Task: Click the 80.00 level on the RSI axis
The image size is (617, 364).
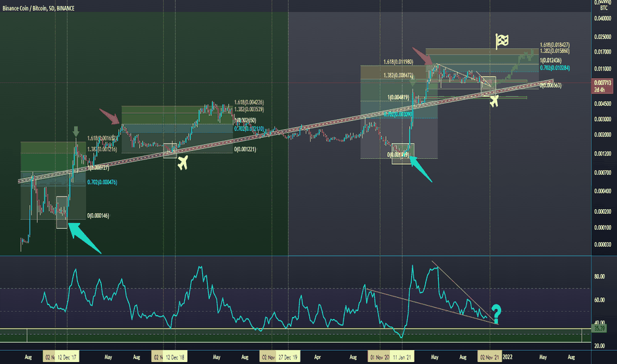Action: (x=599, y=276)
